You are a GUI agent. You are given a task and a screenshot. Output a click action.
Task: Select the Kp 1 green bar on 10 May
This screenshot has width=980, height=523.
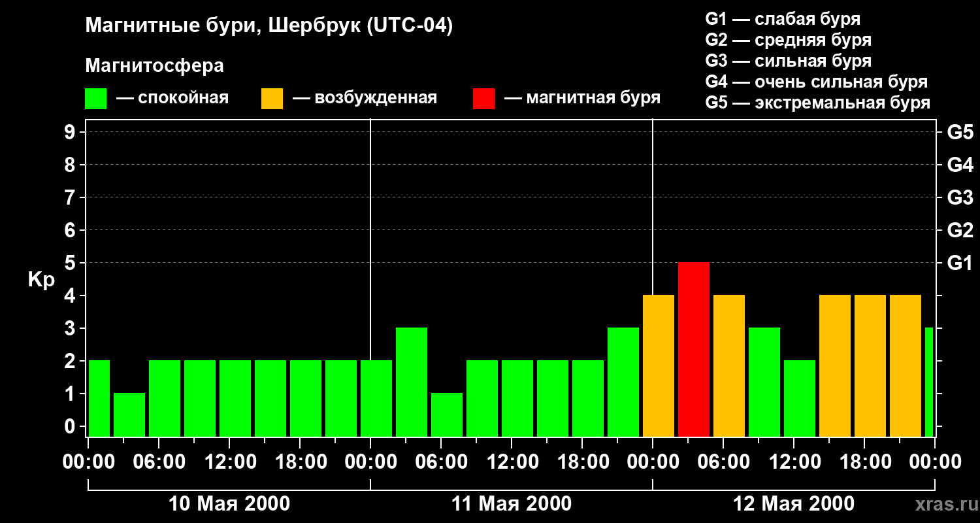coord(129,414)
